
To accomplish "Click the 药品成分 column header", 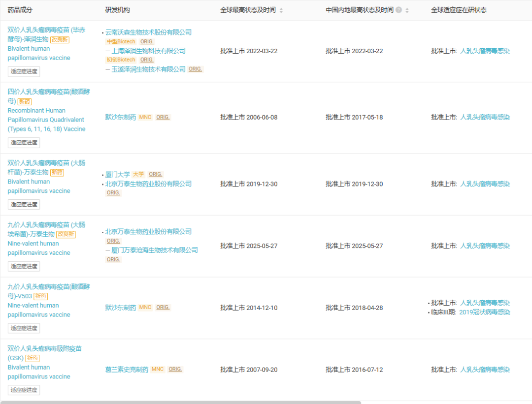I will [x=20, y=10].
